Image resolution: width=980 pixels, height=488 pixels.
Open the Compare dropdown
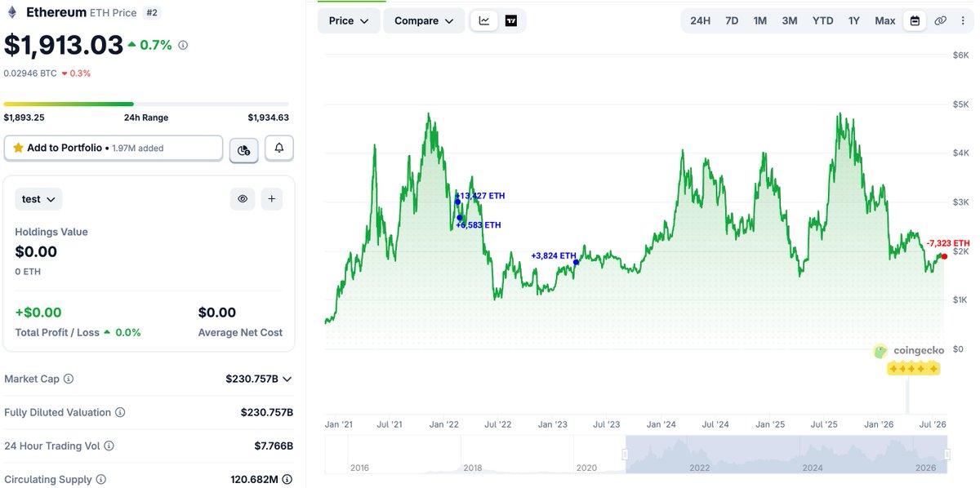(x=424, y=20)
